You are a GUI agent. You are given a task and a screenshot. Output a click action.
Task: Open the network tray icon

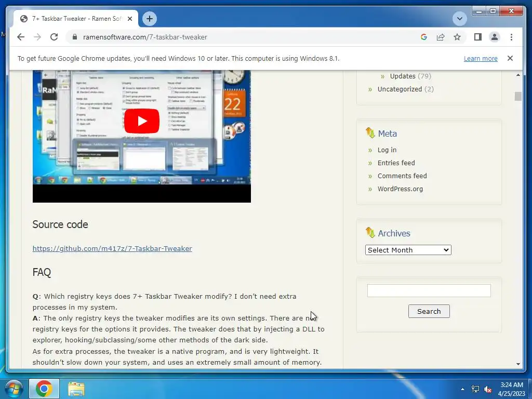(x=475, y=389)
